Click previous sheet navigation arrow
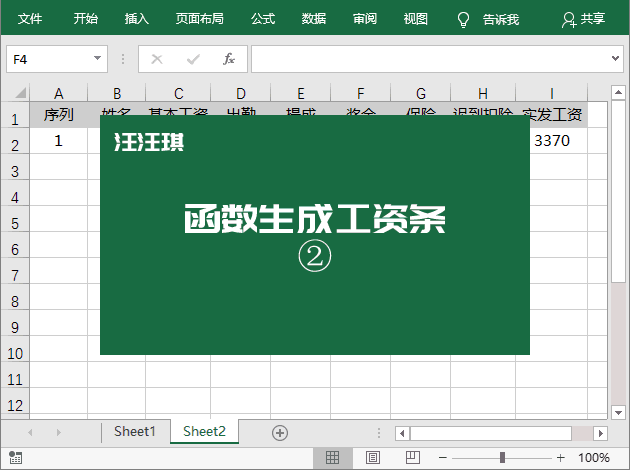The image size is (630, 470). (30, 433)
